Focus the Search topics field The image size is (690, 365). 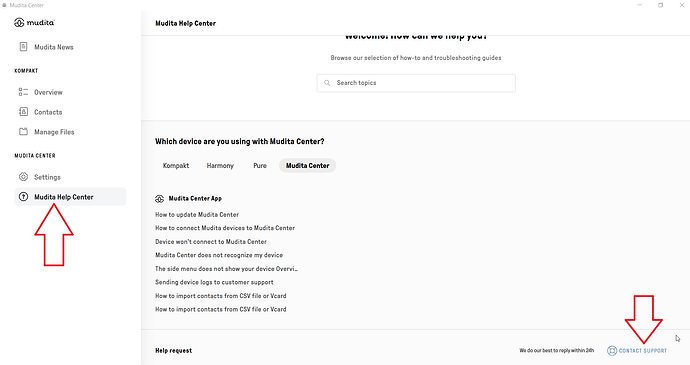[416, 83]
